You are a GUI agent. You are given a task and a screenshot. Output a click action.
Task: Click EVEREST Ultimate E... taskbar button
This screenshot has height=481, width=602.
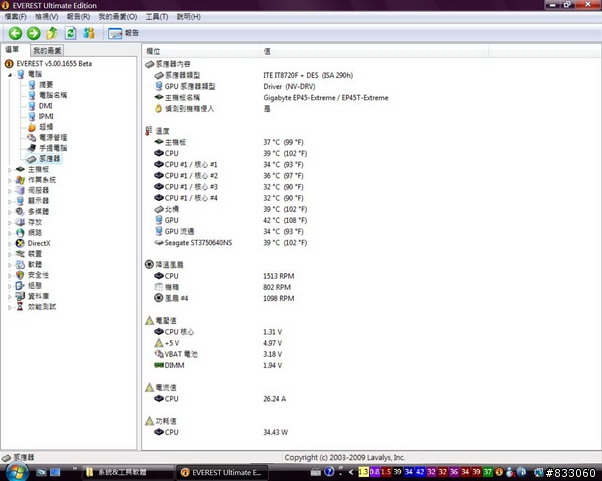pyautogui.click(x=222, y=473)
